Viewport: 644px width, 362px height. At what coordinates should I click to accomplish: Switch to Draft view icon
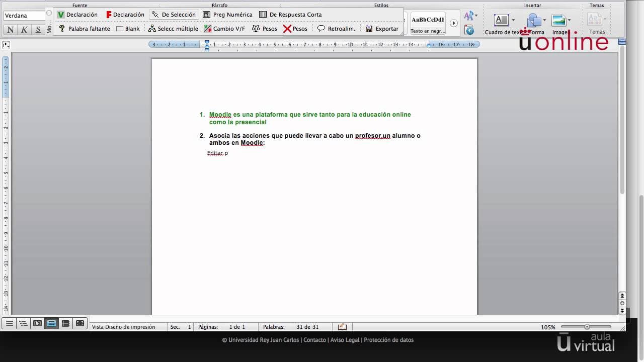(9, 323)
